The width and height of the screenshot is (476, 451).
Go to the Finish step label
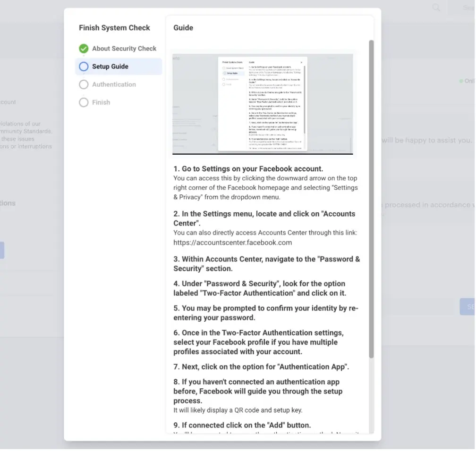click(x=101, y=102)
